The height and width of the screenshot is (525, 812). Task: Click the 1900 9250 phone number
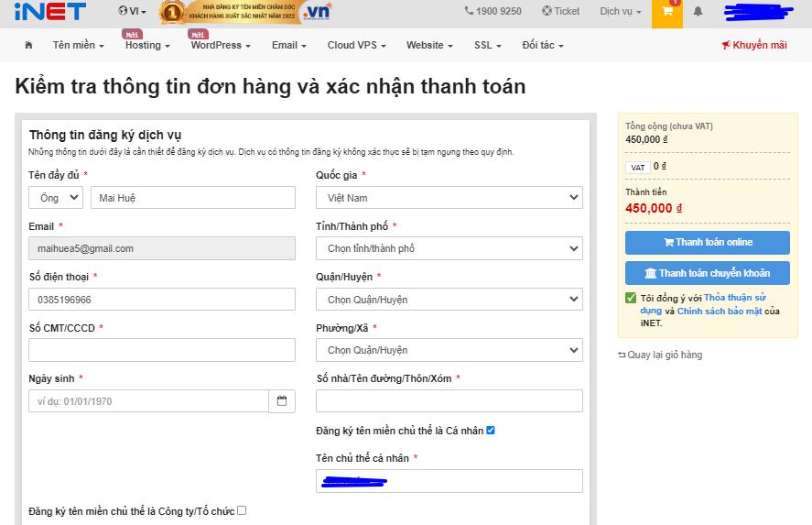click(x=493, y=11)
